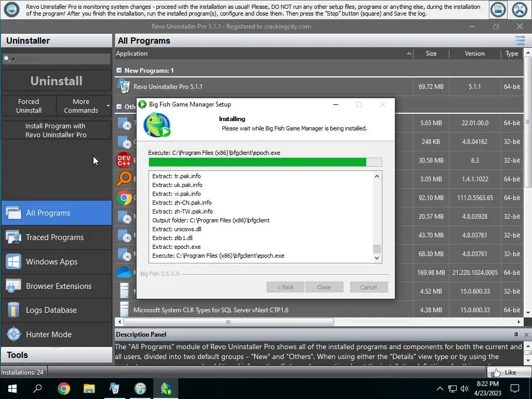Image resolution: width=532 pixels, height=399 pixels.
Task: Click the clock showing 8:22 PM
Action: click(487, 384)
